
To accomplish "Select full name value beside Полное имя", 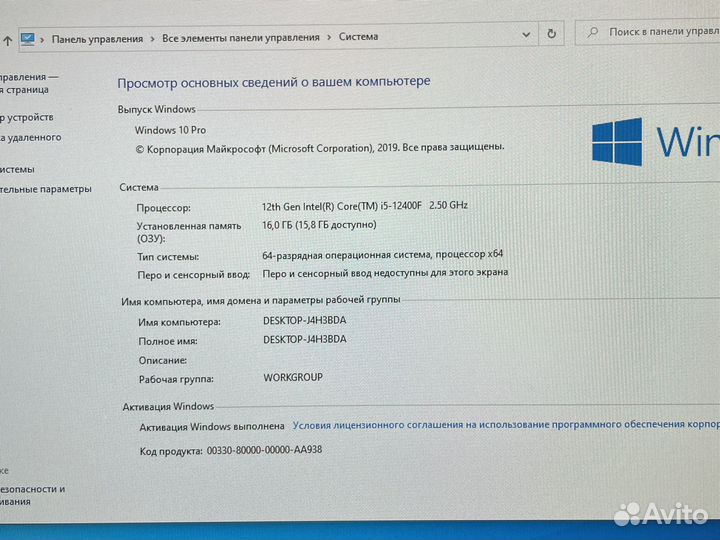I will click(304, 339).
